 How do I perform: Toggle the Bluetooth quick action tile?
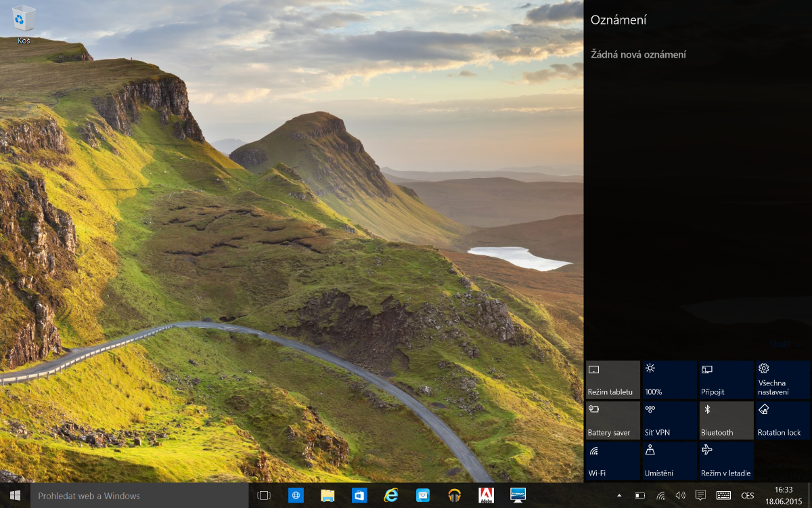(x=726, y=420)
